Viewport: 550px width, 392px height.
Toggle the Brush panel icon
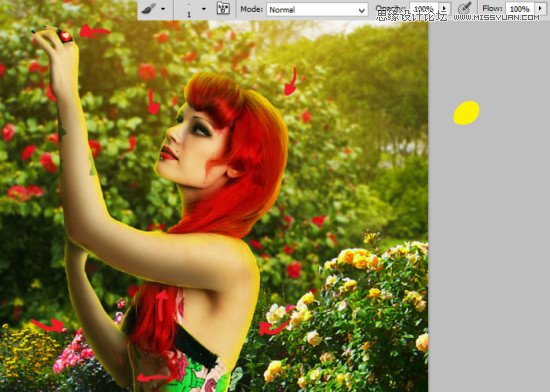(x=223, y=8)
